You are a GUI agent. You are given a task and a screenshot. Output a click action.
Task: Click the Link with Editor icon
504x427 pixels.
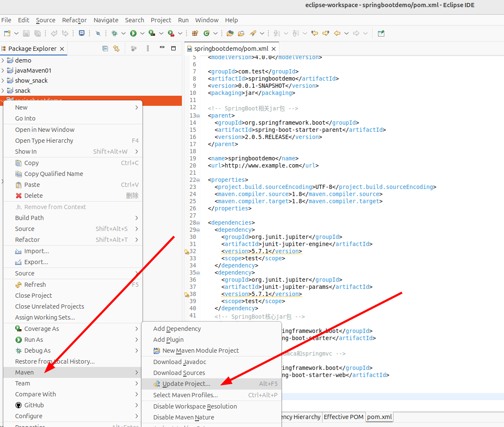116,49
